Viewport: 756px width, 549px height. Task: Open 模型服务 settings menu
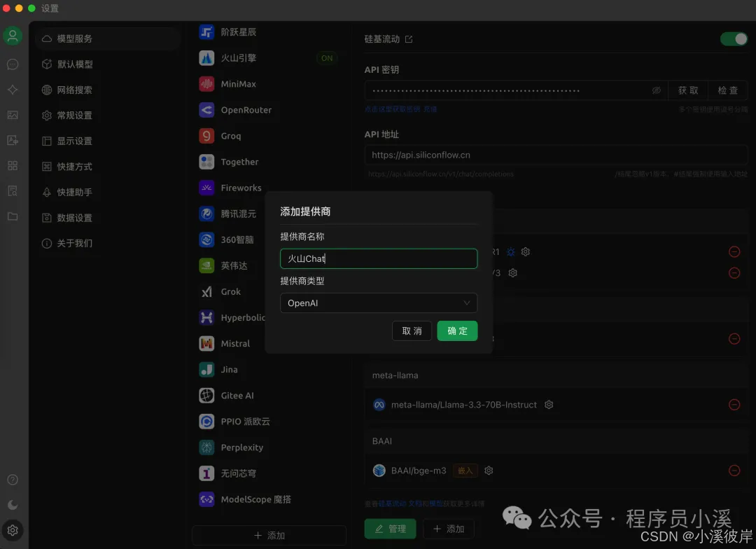coord(107,39)
